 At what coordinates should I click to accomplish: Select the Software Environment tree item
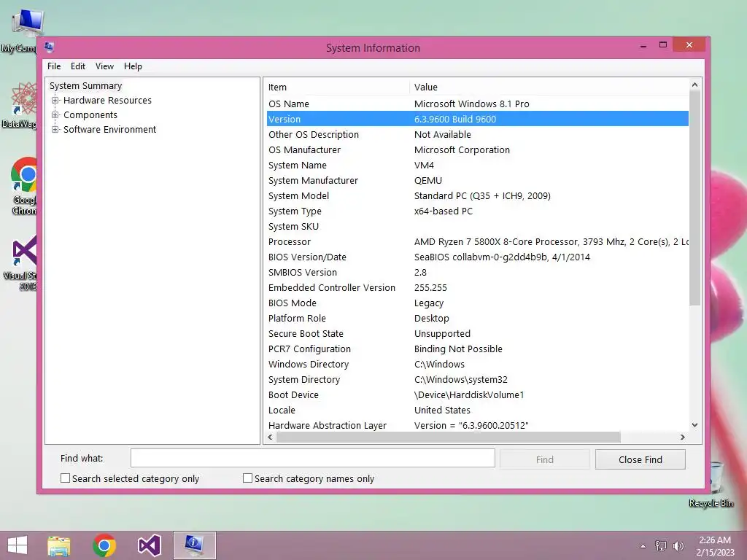pos(109,130)
